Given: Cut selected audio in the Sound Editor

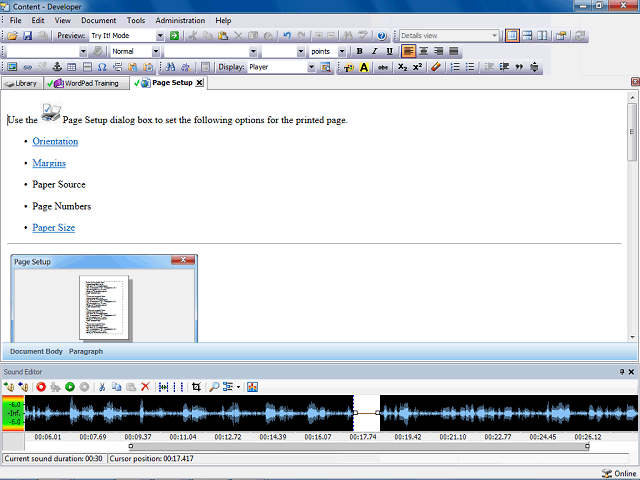Looking at the screenshot, I should click(x=102, y=387).
